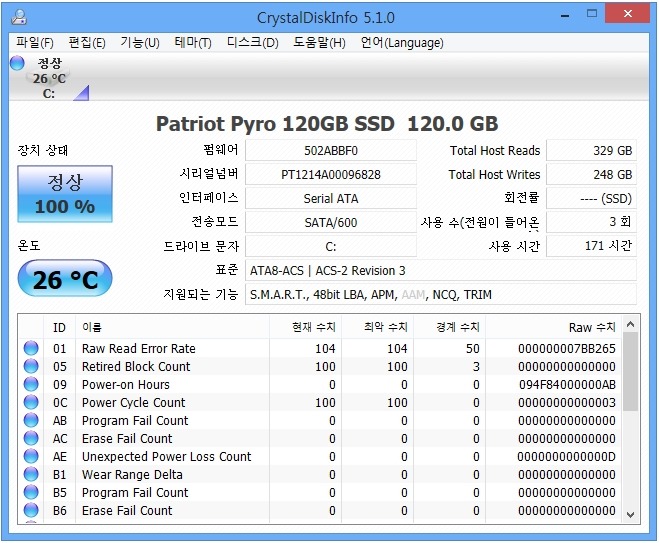Click the health status button showing 정상 100 %

65,194
